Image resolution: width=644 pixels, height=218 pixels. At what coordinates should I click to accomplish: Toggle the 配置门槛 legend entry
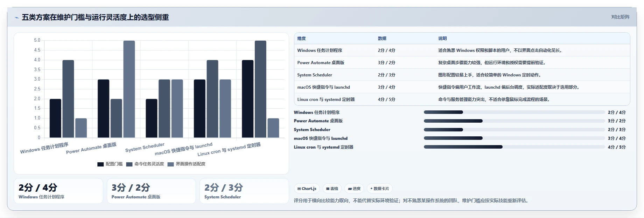(110, 164)
